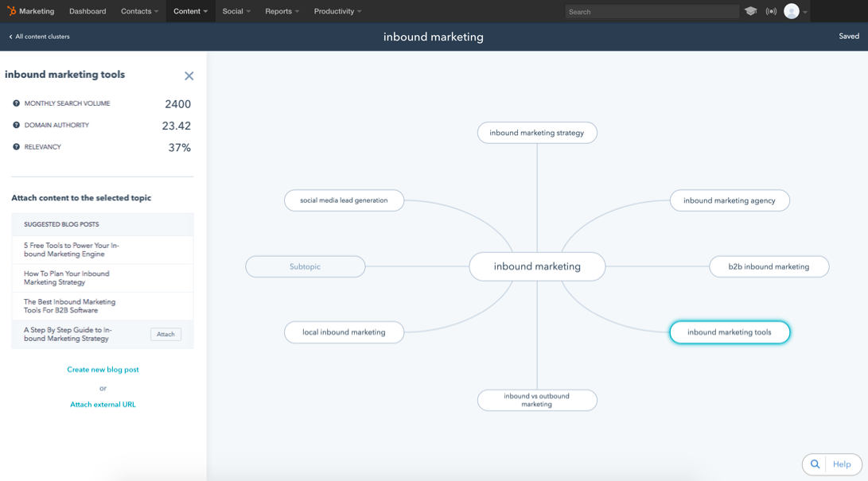The height and width of the screenshot is (481, 868).
Task: Click Attach external URL link
Action: [103, 405]
